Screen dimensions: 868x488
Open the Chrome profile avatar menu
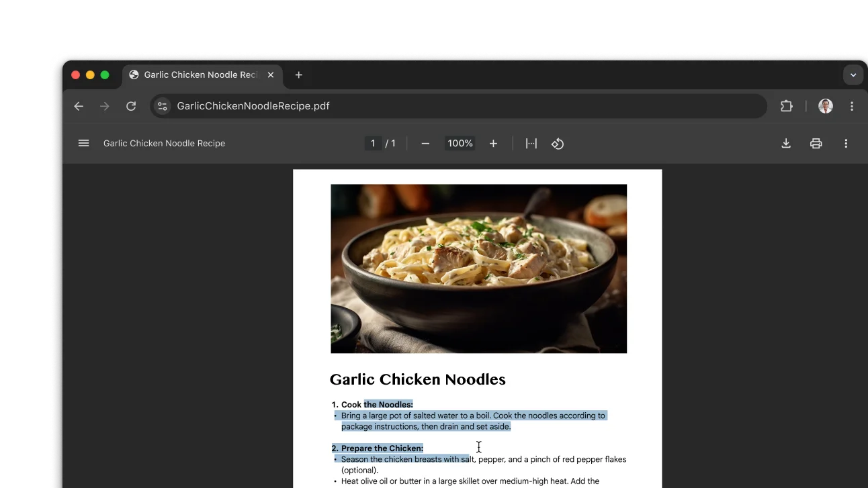[825, 106]
